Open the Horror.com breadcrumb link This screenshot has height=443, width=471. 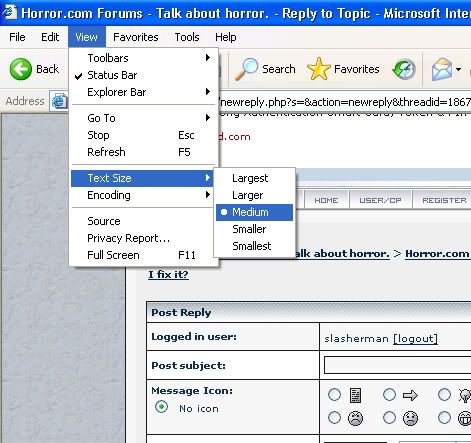point(438,254)
